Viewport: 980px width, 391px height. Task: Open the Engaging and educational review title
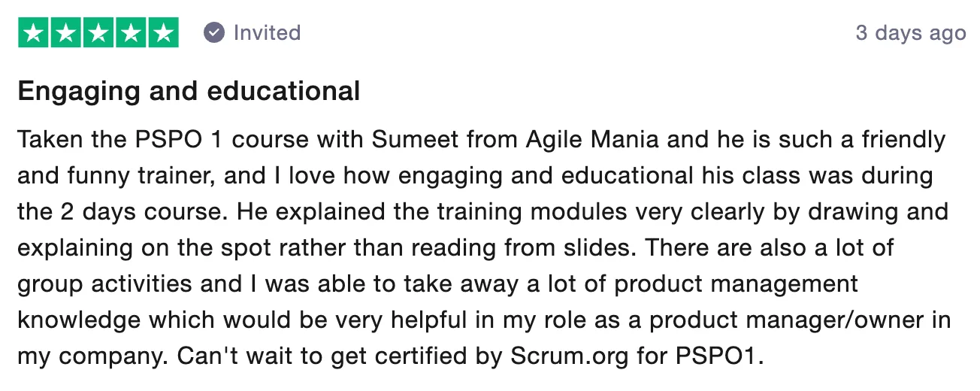click(x=189, y=92)
